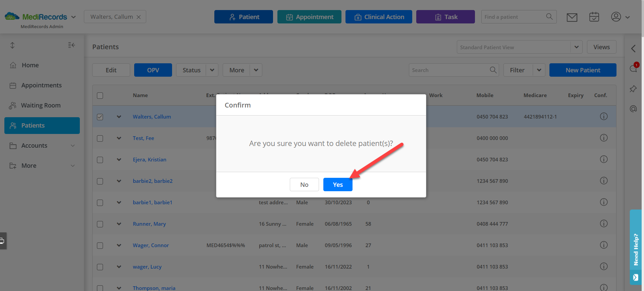Confirm deletion with the Yes button
Image resolution: width=644 pixels, height=291 pixels.
338,185
